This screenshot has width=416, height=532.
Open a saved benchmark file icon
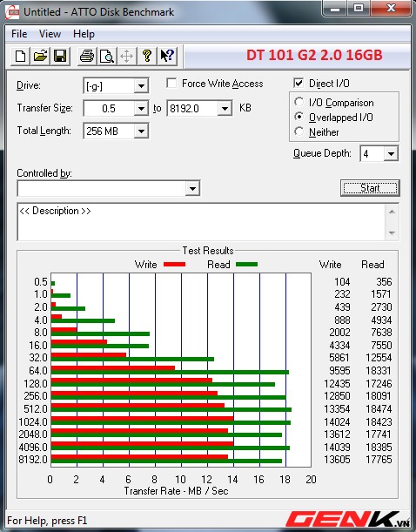pyautogui.click(x=40, y=56)
